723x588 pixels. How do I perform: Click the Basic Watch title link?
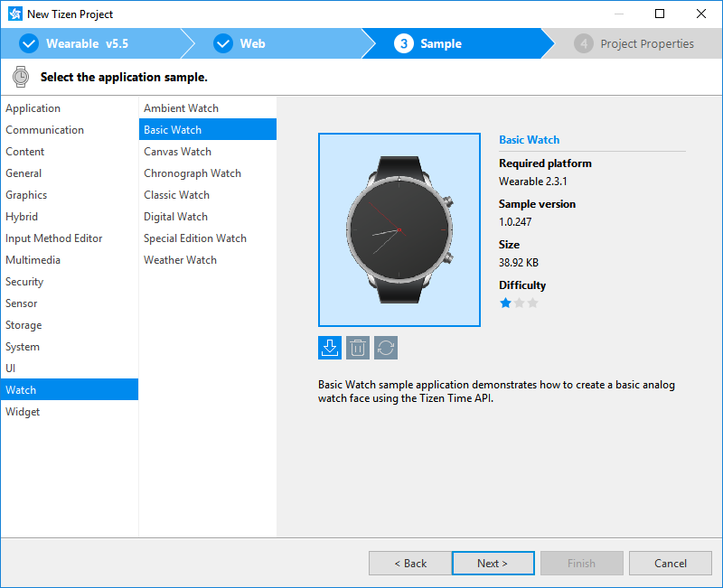(x=529, y=140)
